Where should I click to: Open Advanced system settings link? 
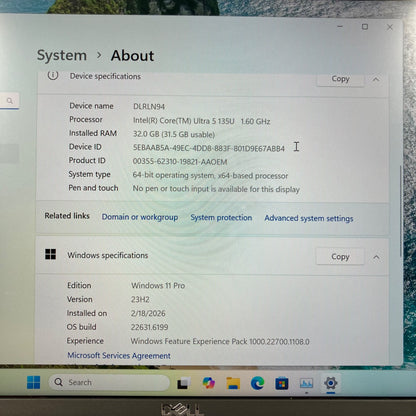point(309,219)
